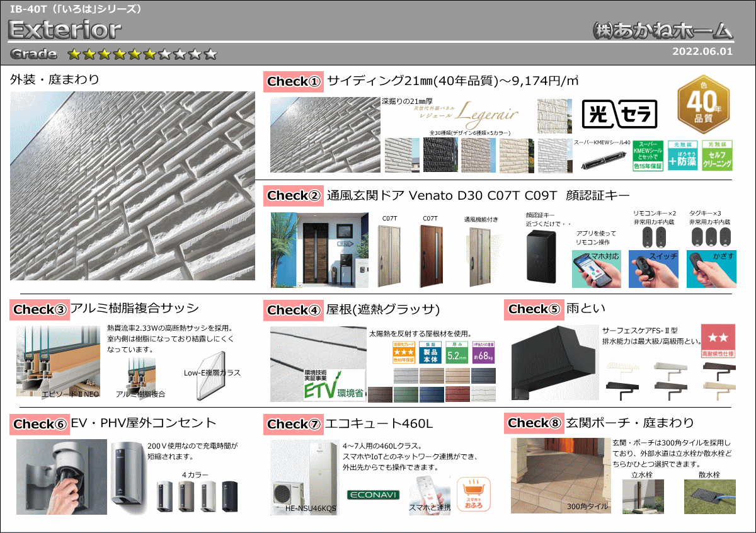This screenshot has height=533, width=756.
Task: Click the Check④ badge
Action: pos(294,310)
